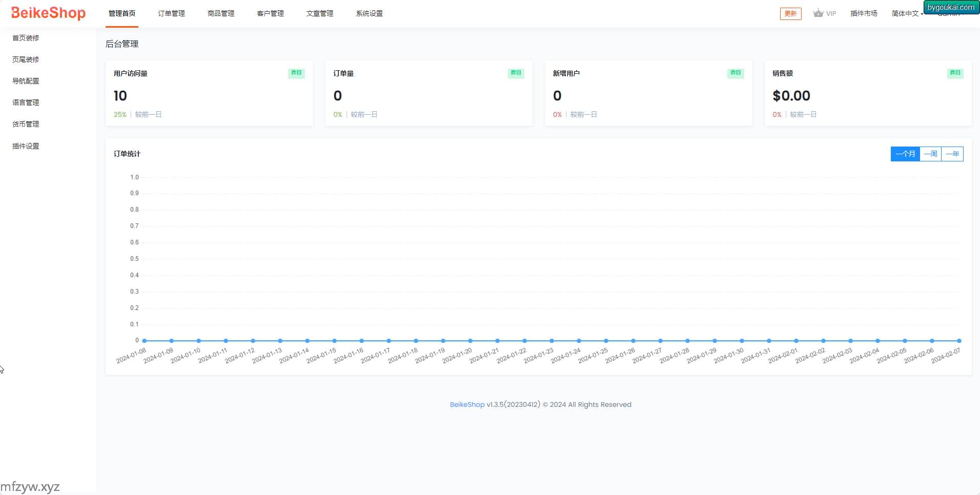Select the 管理首页 tab

(122, 13)
